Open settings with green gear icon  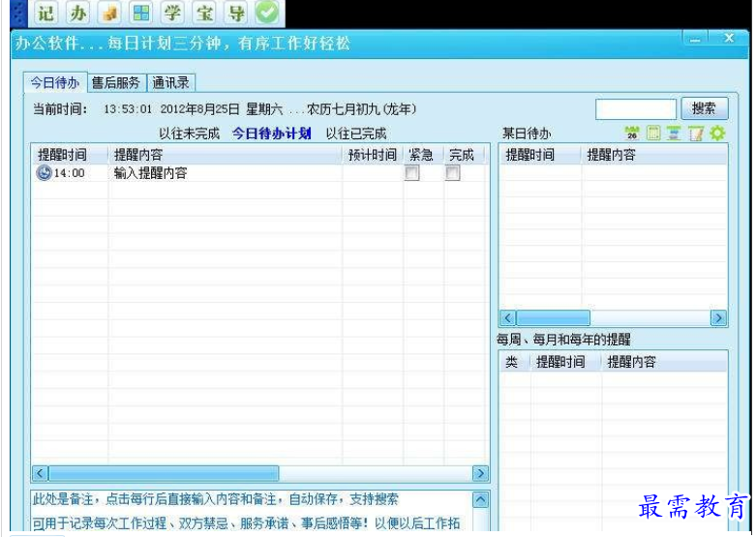pos(717,134)
